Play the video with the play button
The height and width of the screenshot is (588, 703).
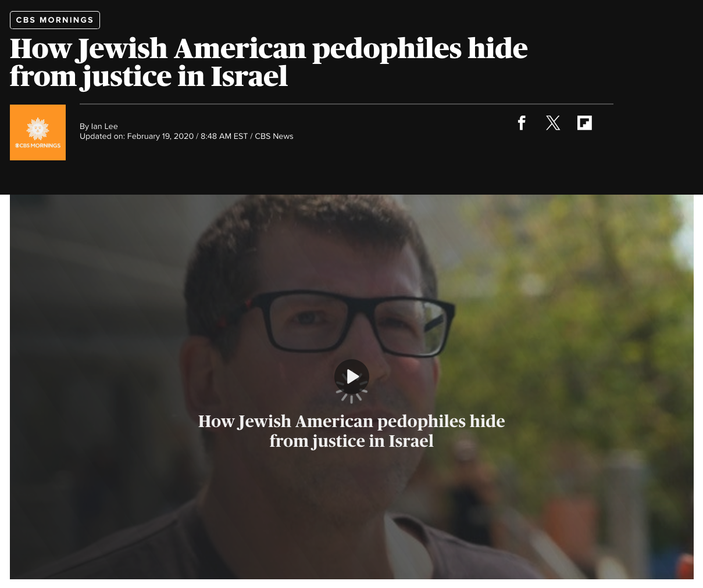[x=352, y=377]
